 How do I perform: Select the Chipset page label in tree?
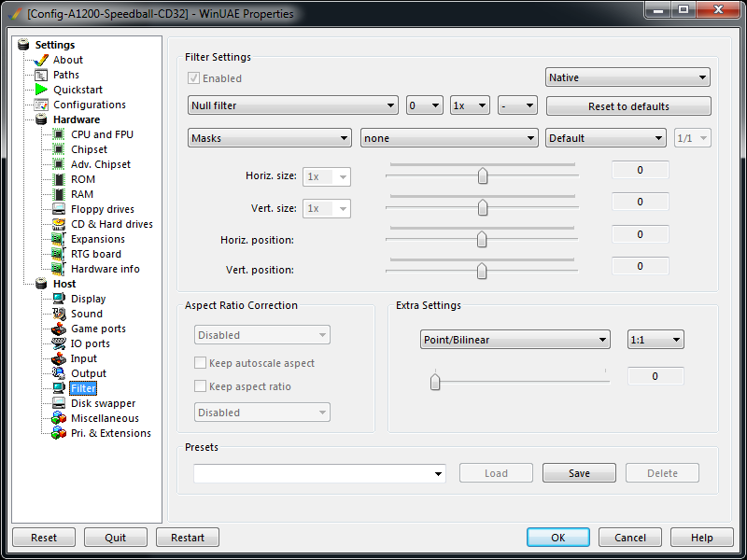[x=89, y=149]
